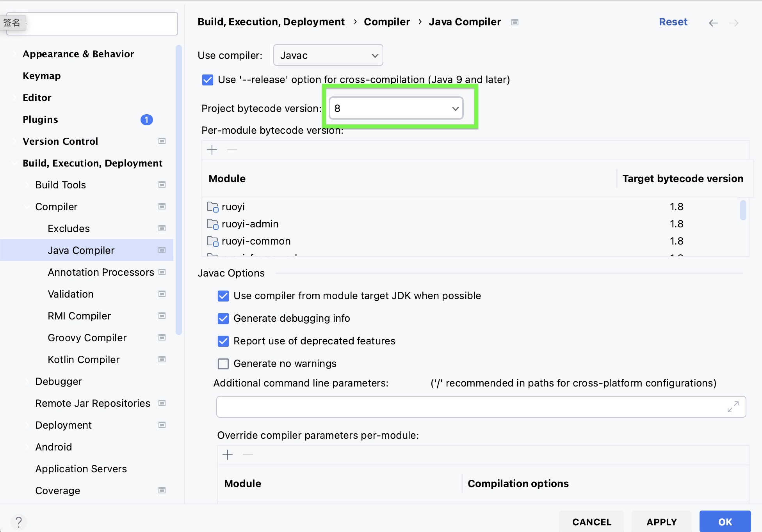
Task: Click the CANCEL button
Action: (x=591, y=522)
